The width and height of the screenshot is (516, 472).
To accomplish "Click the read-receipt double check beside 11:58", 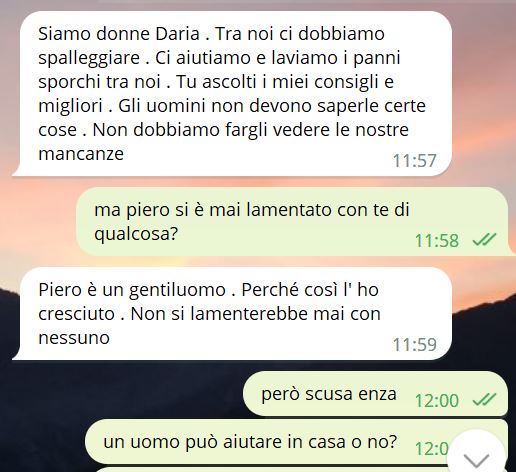I will 484,240.
